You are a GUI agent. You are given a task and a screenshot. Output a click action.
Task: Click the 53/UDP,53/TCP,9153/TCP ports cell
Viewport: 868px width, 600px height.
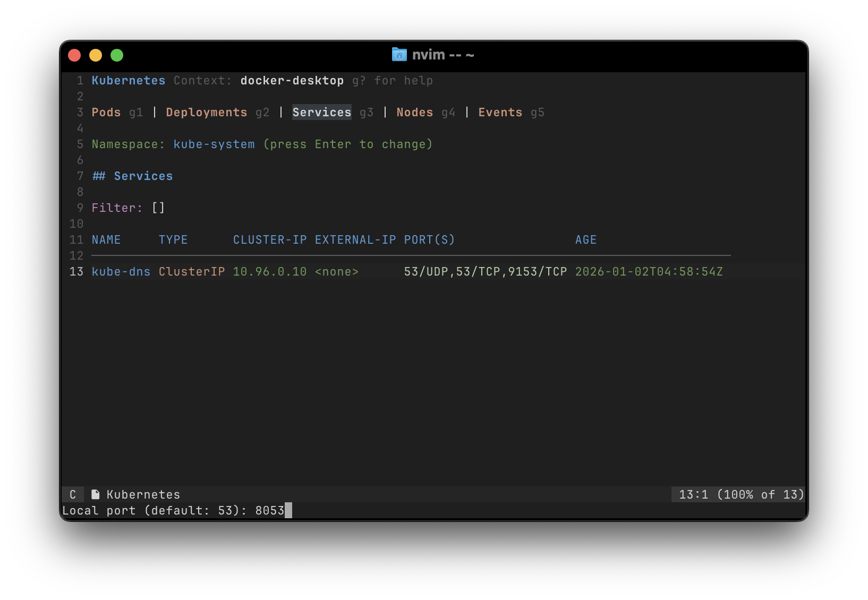coord(486,272)
